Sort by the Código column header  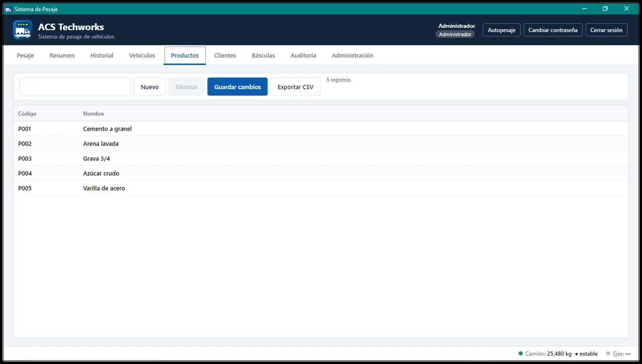27,114
